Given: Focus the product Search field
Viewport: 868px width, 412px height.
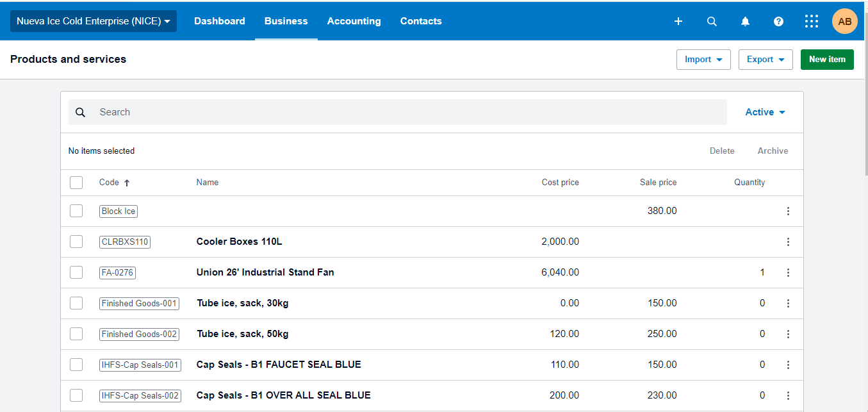Looking at the screenshot, I should [410, 112].
